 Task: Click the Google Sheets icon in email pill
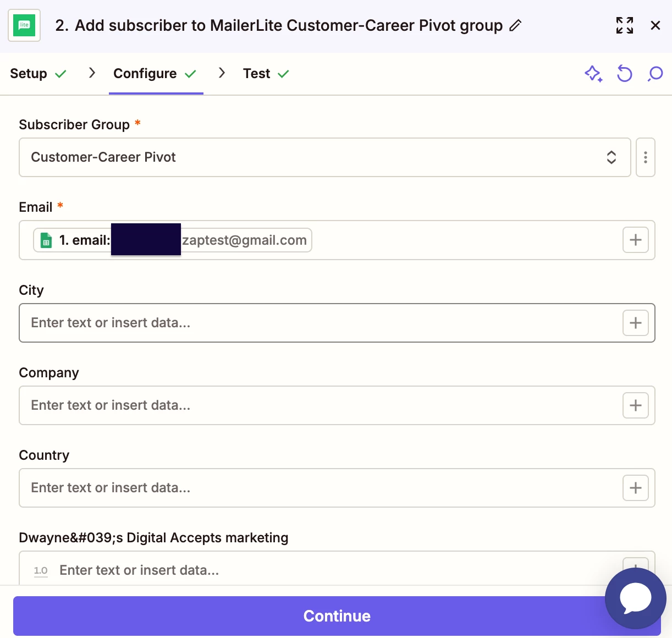47,240
